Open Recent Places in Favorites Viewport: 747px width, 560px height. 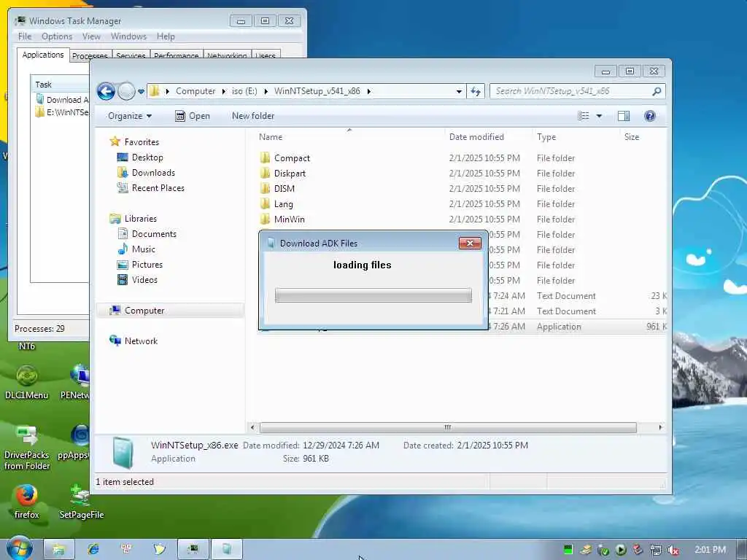coord(158,187)
